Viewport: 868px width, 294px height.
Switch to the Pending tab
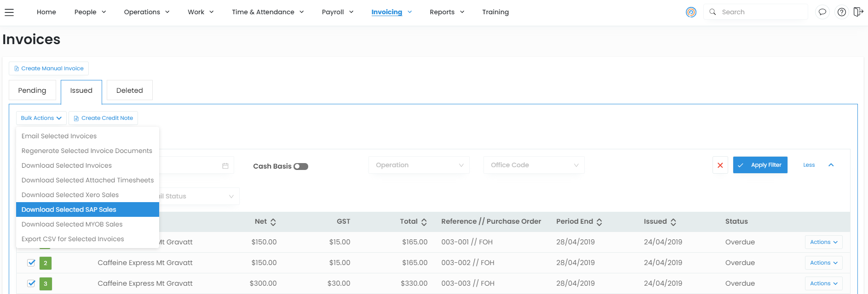pyautogui.click(x=32, y=90)
